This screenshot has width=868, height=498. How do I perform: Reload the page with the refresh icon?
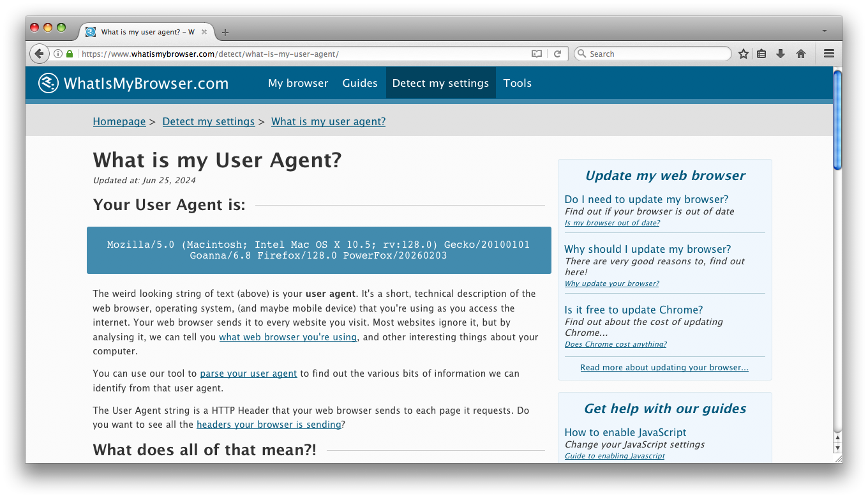[x=557, y=54]
